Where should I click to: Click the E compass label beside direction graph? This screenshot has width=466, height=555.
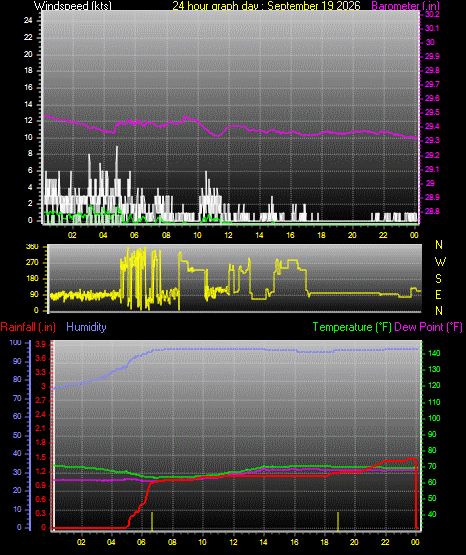point(438,294)
